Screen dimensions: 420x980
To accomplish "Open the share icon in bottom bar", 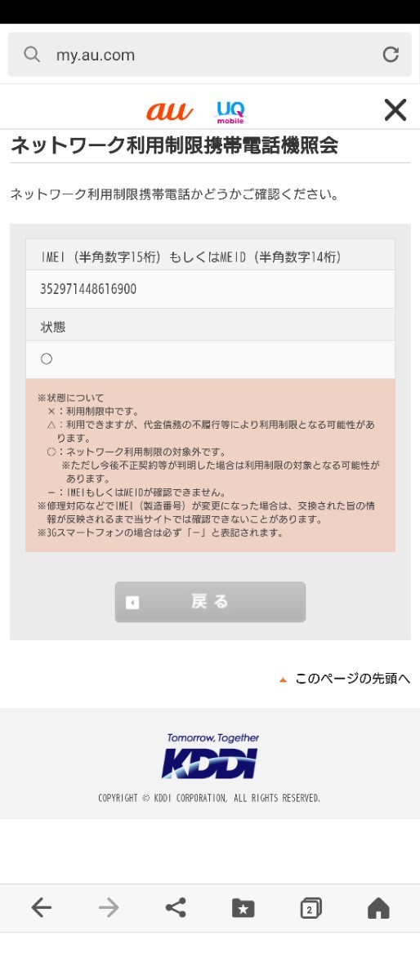I will click(176, 907).
